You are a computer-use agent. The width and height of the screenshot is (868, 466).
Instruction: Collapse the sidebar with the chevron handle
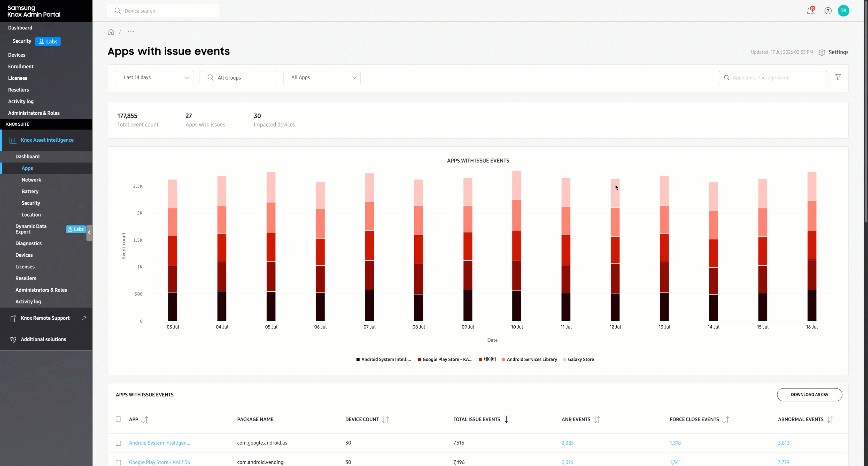89,233
